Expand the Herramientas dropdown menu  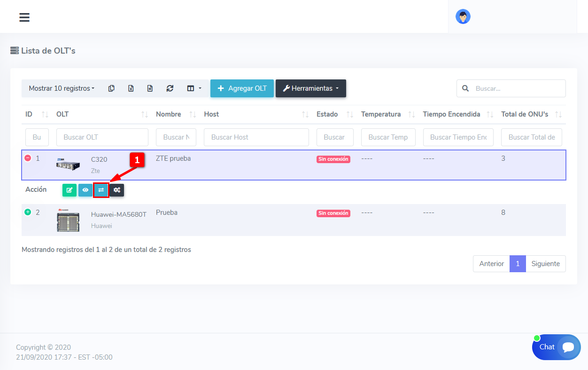point(311,88)
